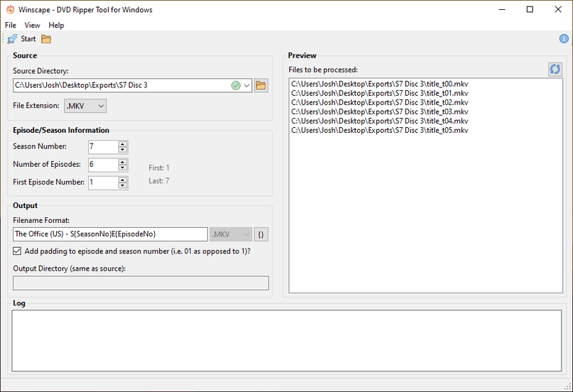Click the Winscape app icon in title bar
Image resolution: width=573 pixels, height=392 pixels.
(x=11, y=10)
